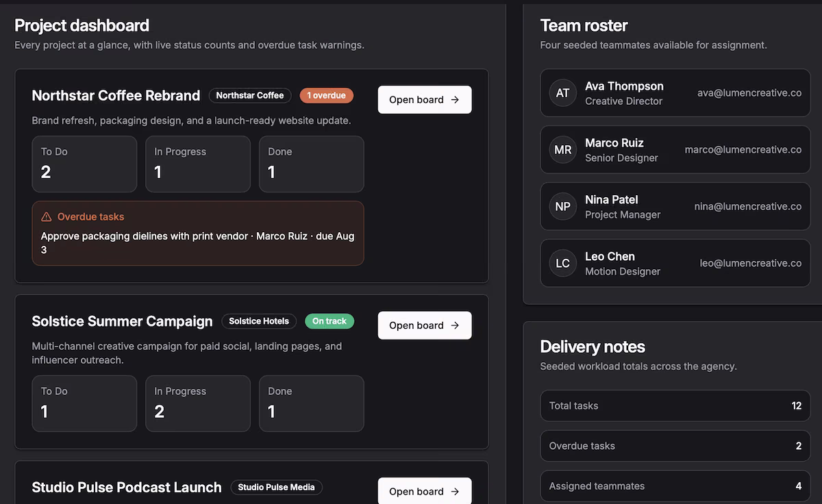
Task: Click the Assigned teammates row
Action: coord(675,486)
